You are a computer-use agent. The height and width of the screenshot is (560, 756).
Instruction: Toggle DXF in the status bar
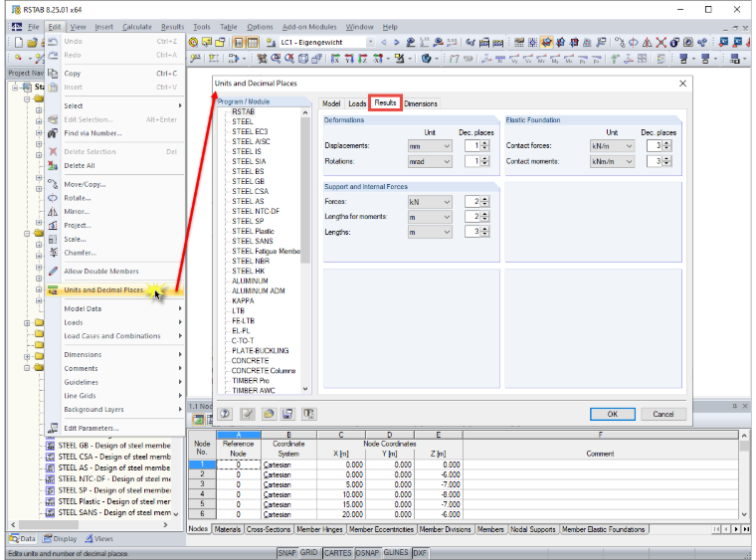[x=420, y=553]
